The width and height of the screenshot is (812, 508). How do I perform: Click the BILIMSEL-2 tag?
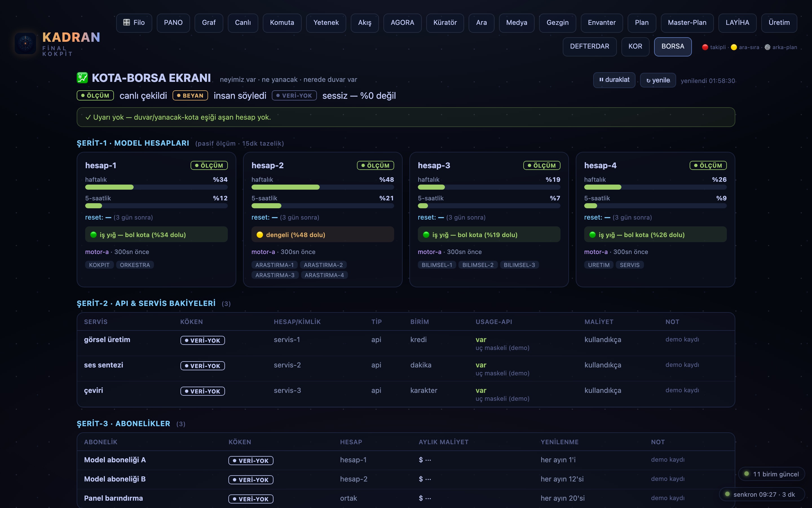point(478,265)
